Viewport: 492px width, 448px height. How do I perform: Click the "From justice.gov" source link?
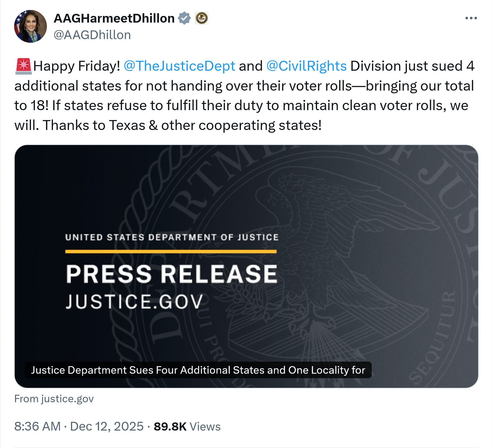(x=54, y=399)
